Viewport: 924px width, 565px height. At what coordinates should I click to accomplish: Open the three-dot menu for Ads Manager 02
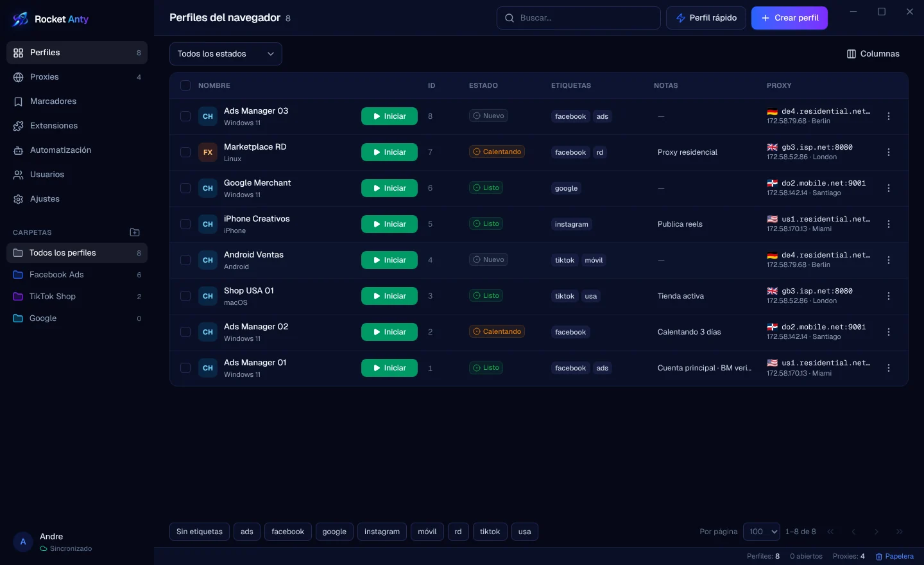[889, 332]
